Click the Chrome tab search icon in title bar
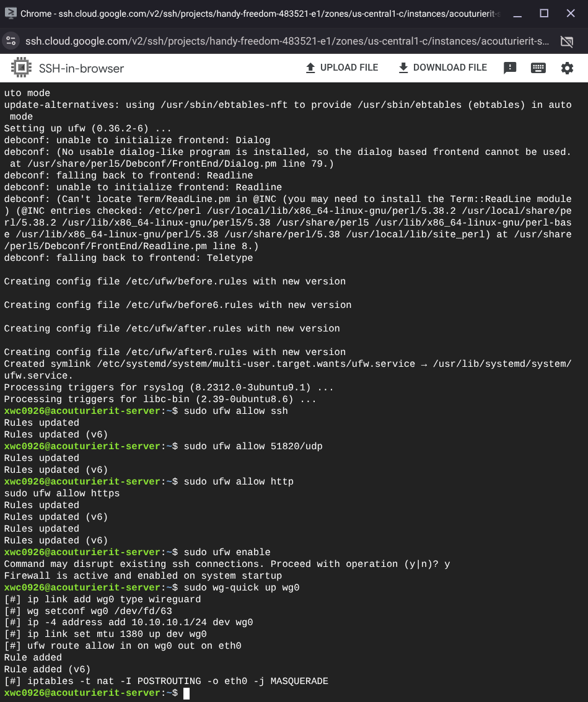The image size is (588, 702). pyautogui.click(x=8, y=13)
